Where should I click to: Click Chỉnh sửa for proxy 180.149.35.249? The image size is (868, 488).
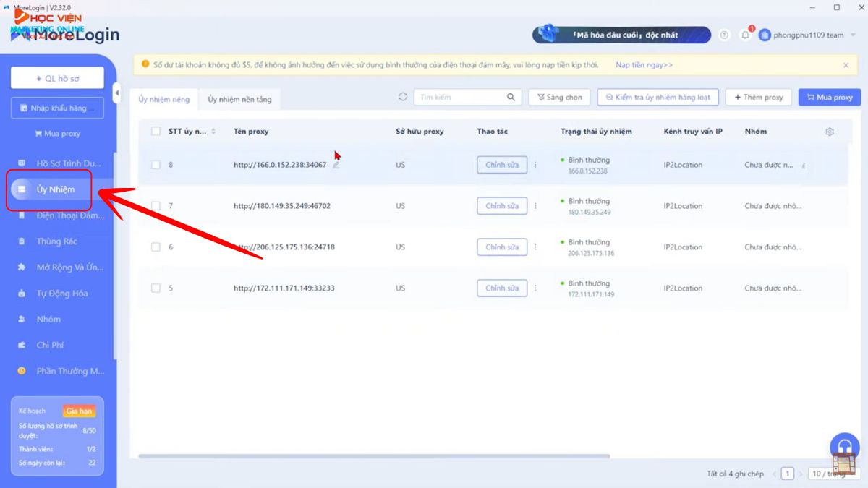[x=502, y=206]
